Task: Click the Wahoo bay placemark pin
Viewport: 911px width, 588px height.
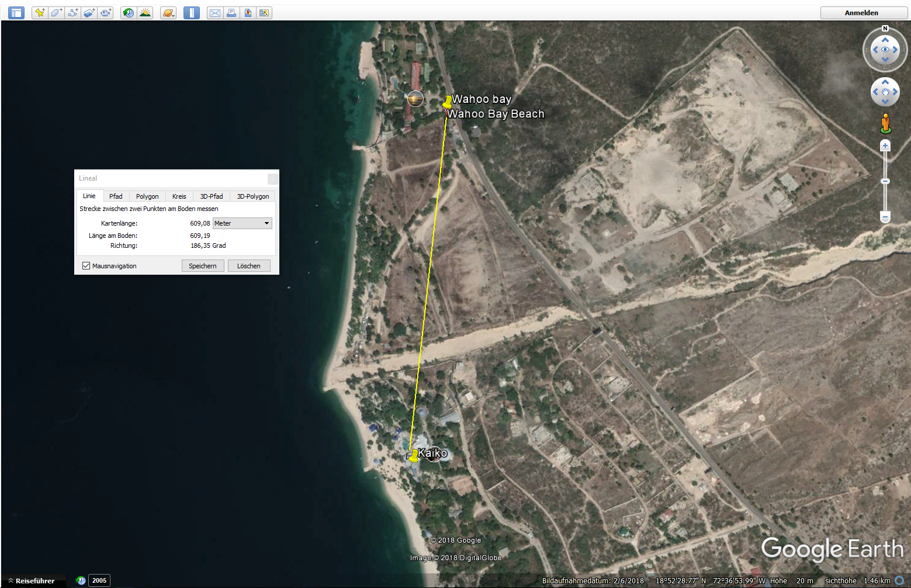Action: click(448, 103)
